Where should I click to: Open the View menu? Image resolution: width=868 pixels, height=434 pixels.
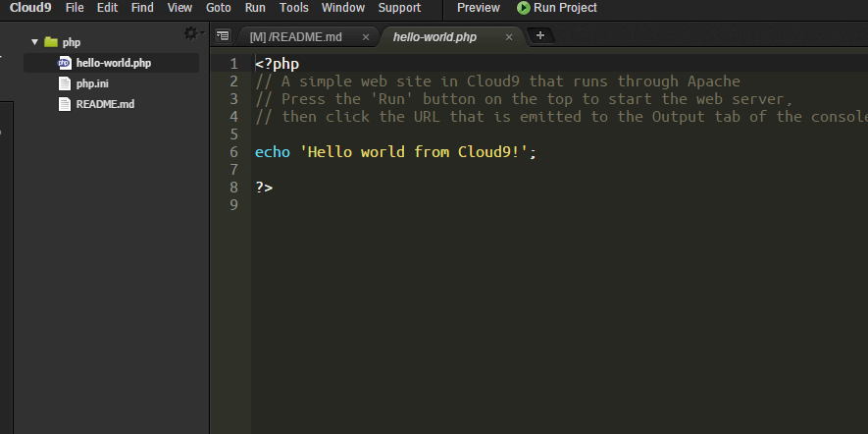(x=179, y=8)
